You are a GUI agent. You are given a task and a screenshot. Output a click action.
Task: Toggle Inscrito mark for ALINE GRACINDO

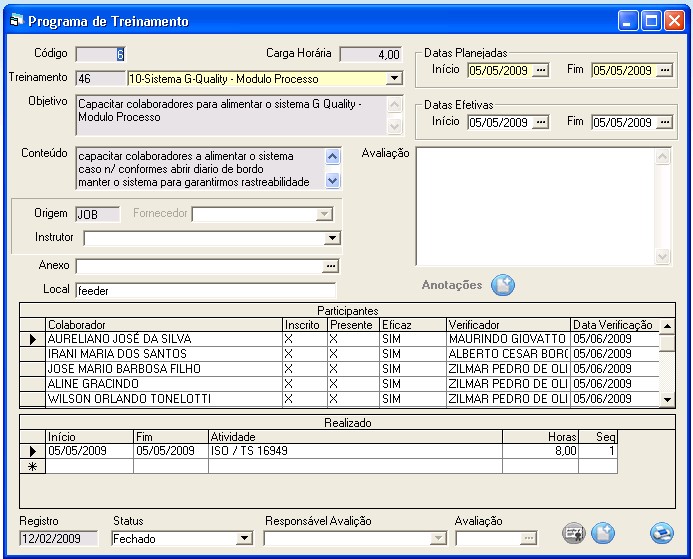(305, 384)
